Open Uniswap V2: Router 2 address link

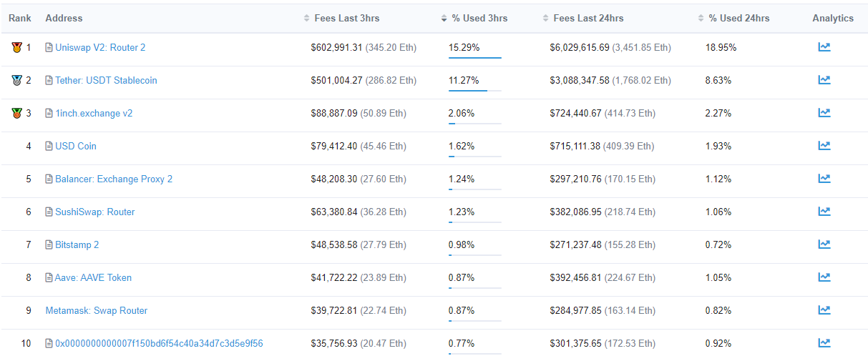[x=100, y=48]
